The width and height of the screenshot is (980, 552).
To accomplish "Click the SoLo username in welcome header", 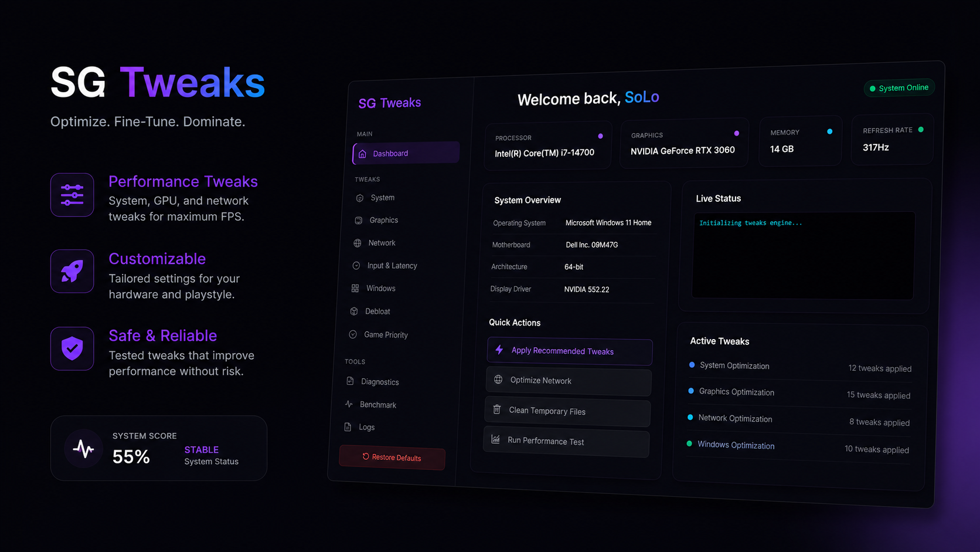I will point(642,97).
